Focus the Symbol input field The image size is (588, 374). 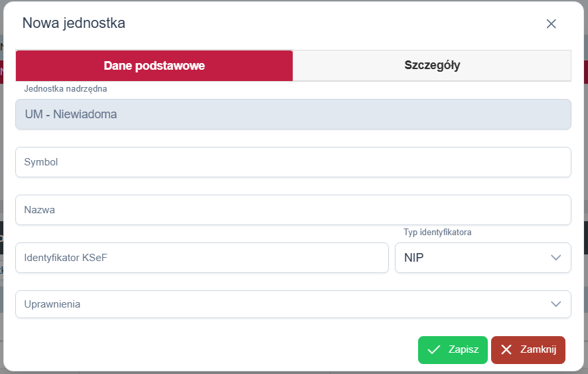(x=293, y=162)
